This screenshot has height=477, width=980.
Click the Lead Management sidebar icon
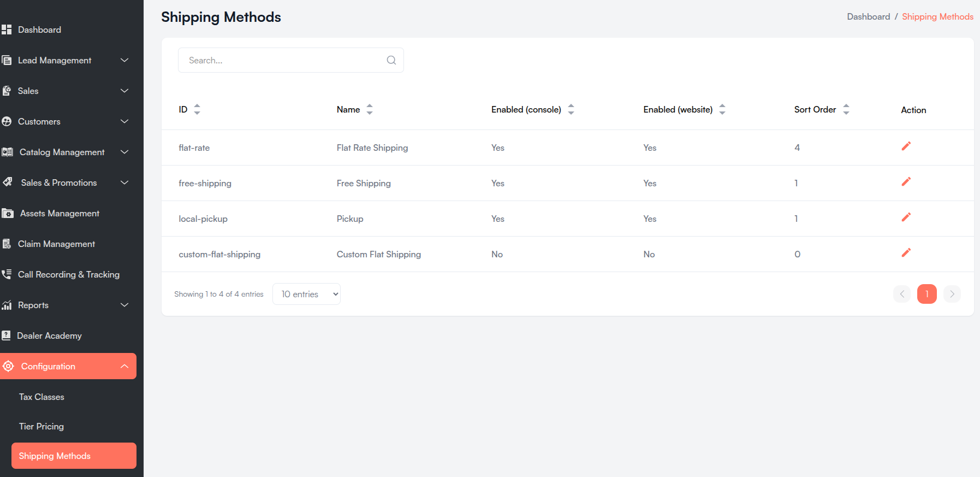click(7, 60)
